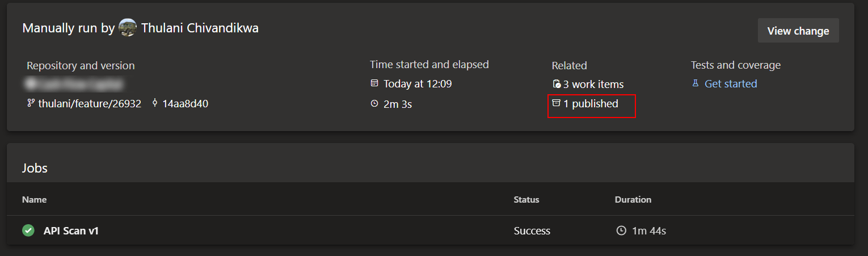Open the 1 published artifacts link

[x=591, y=104]
